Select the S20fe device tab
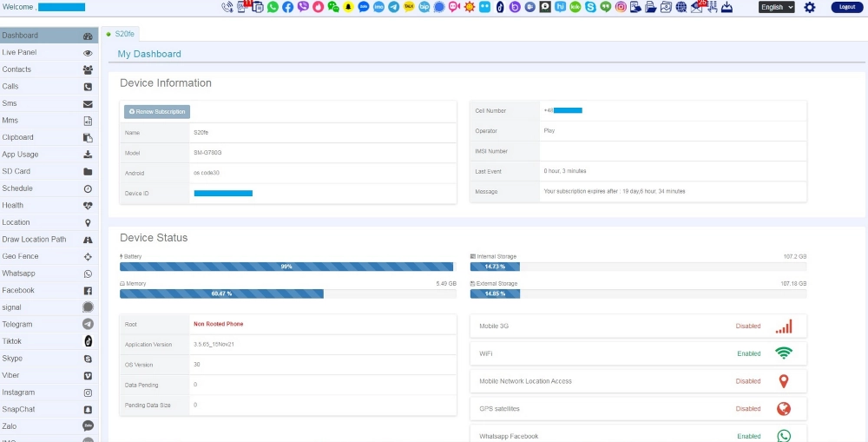 122,34
